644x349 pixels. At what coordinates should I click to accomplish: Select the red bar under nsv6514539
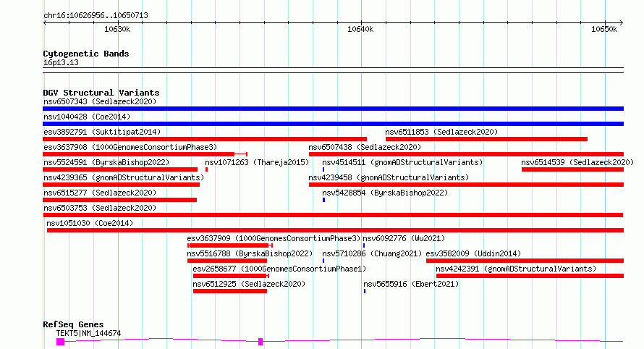pos(572,169)
